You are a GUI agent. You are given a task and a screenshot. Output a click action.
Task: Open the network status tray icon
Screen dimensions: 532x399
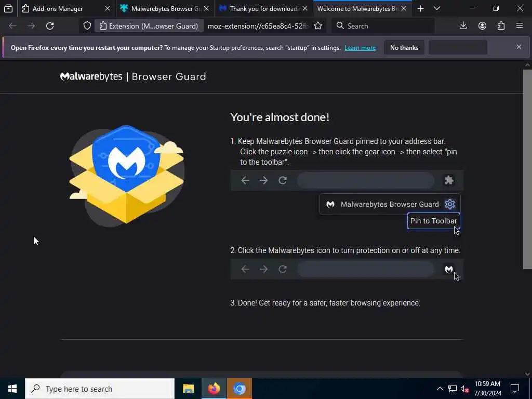point(453,389)
